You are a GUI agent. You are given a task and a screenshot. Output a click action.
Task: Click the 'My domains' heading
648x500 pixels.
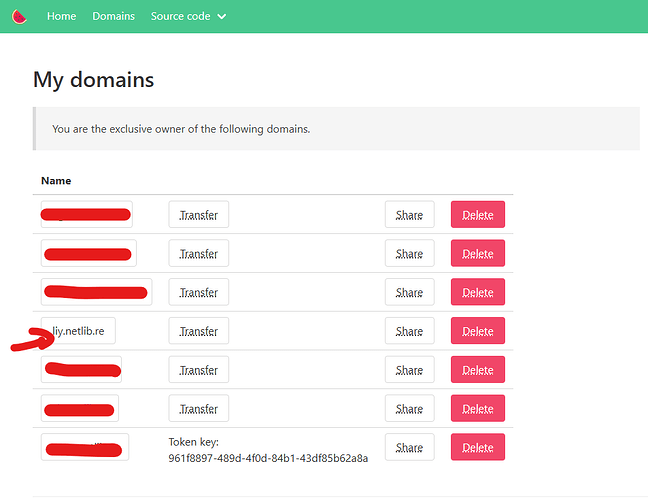[x=93, y=80]
